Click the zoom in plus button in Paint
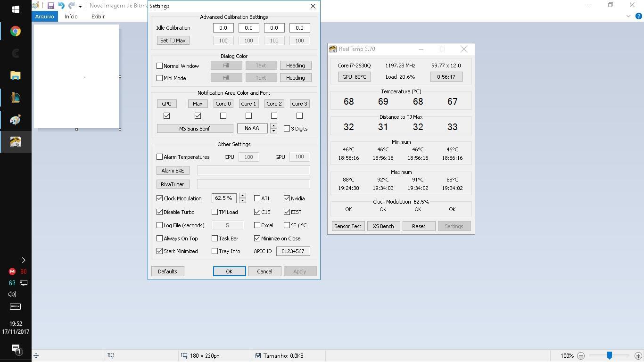644x362 pixels. tap(638, 356)
